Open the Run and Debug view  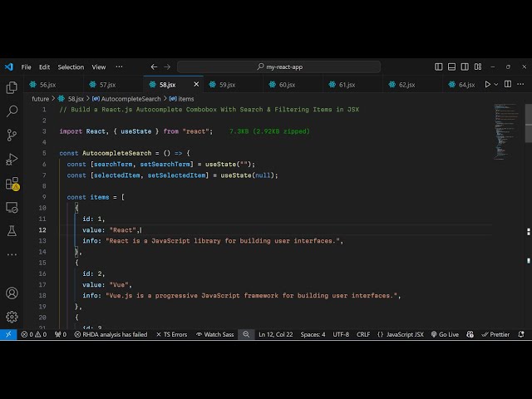point(12,159)
